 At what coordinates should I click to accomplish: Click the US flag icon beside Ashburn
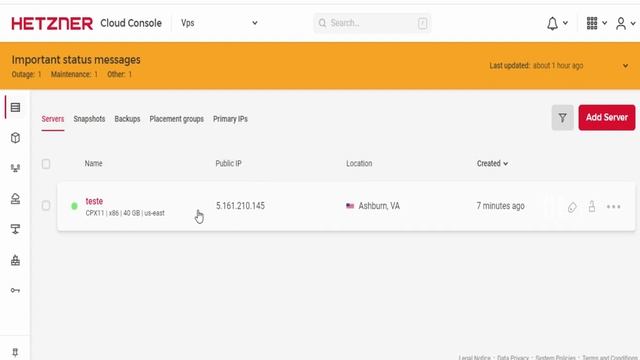click(x=350, y=206)
